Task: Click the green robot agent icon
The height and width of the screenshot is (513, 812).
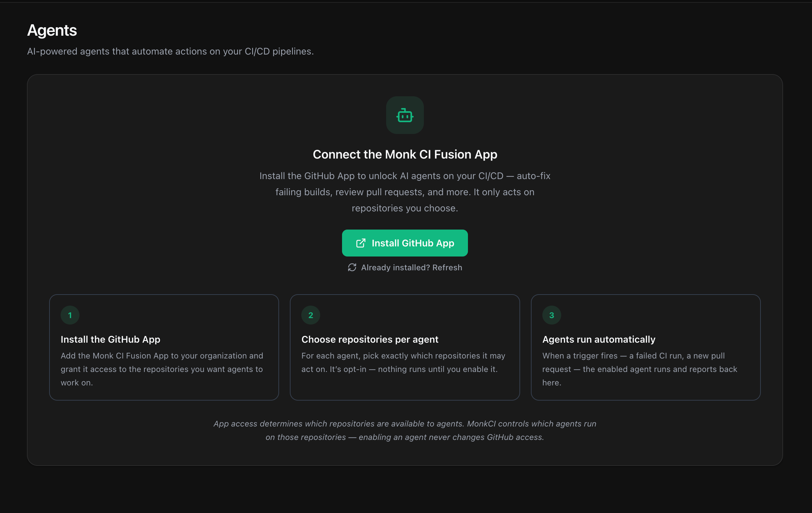Action: pos(405,115)
